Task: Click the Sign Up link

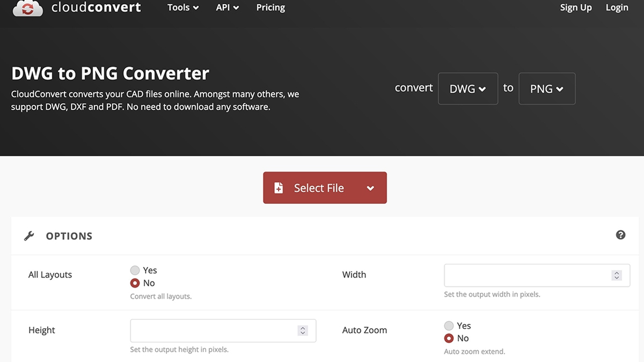Action: [x=575, y=8]
